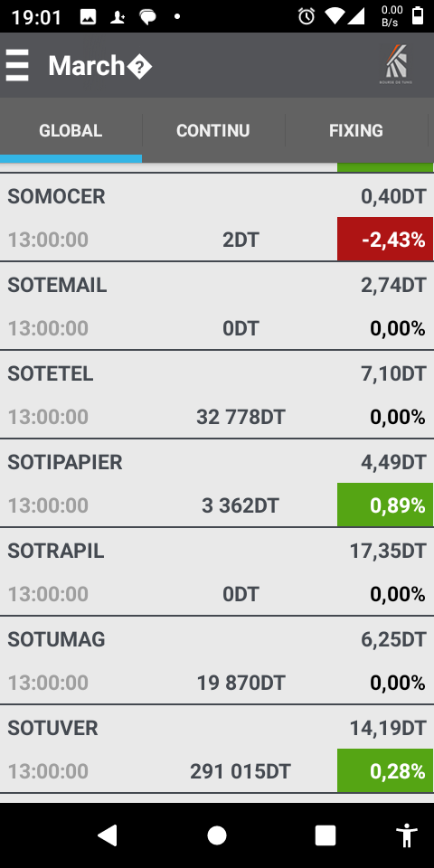This screenshot has height=868, width=434.
Task: Tap the alarm clock status icon
Action: 307,16
